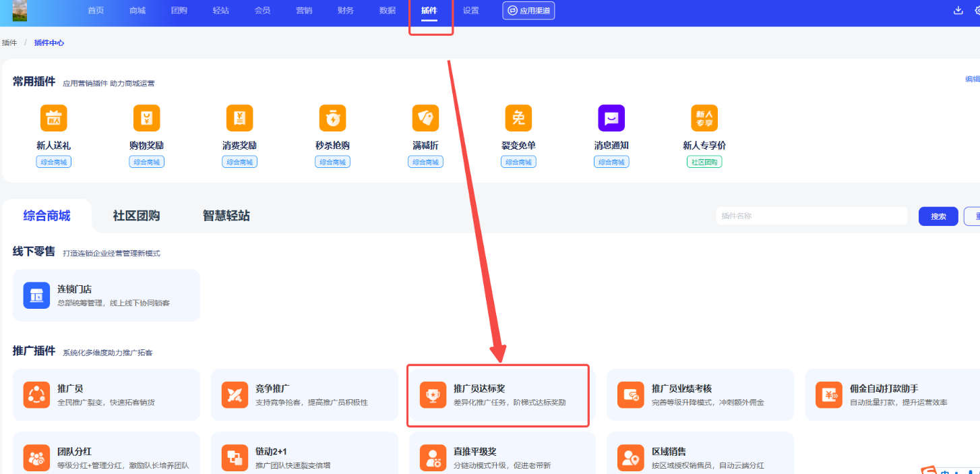
Task: Switch to the 智慧轻站 tab
Action: (x=226, y=216)
